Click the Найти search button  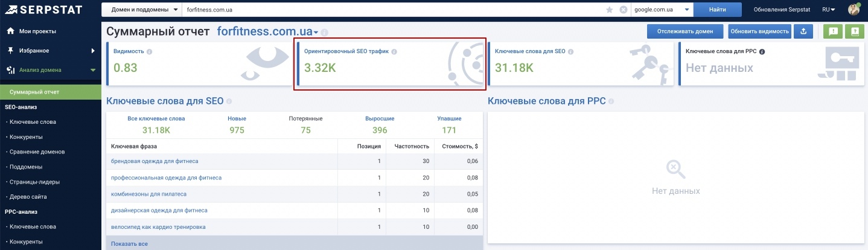717,10
